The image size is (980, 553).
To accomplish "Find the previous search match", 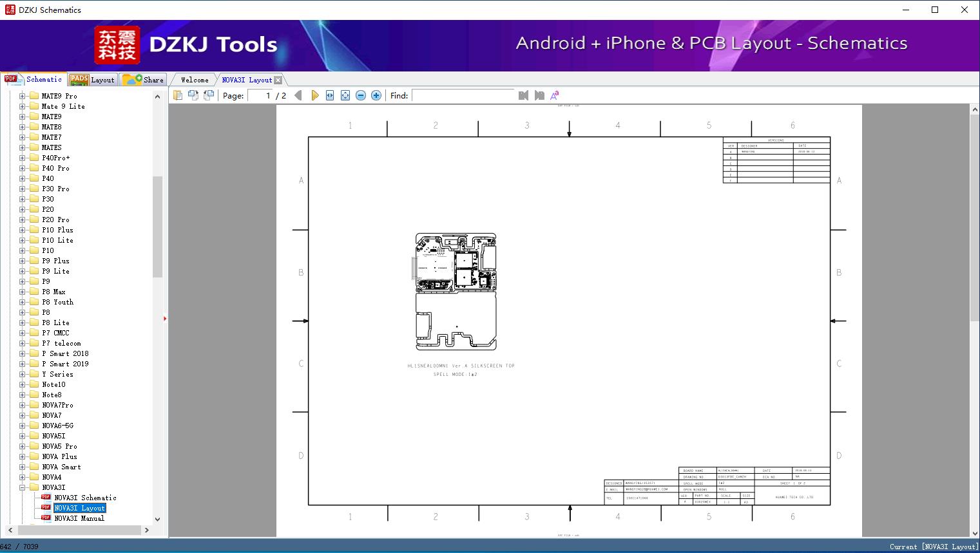I will [523, 95].
